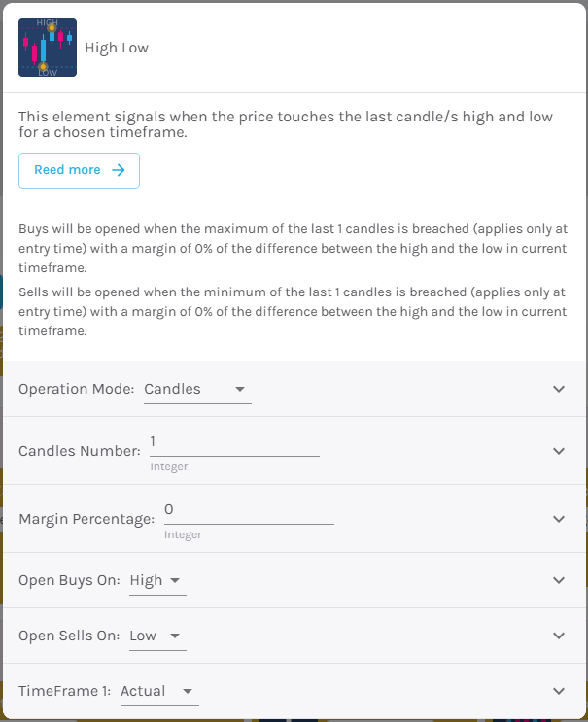Open the Operation Mode Candles dropdown
Viewport: 588px width, 722px height.
click(x=197, y=390)
